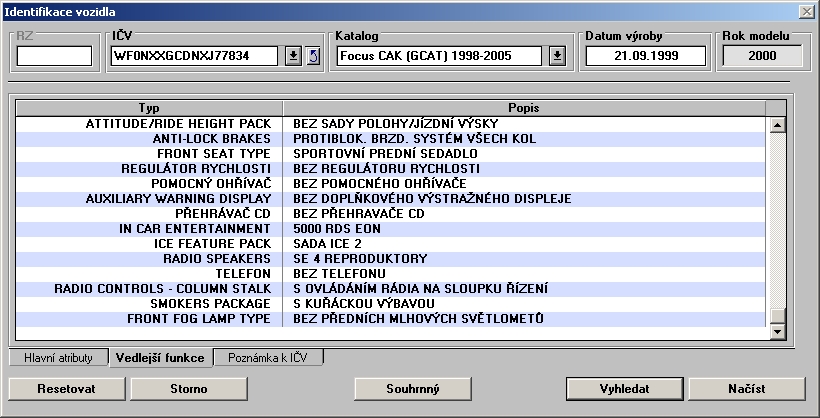Screen dimensions: 820x418
Task: Open the Poznámka k IČV tab
Action: 267,357
